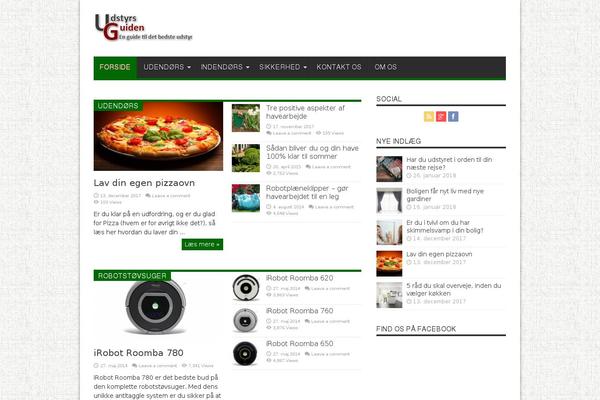Open sidebar 'Lav din egen pizzaovn' post
The width and height of the screenshot is (600, 400).
[x=439, y=254]
